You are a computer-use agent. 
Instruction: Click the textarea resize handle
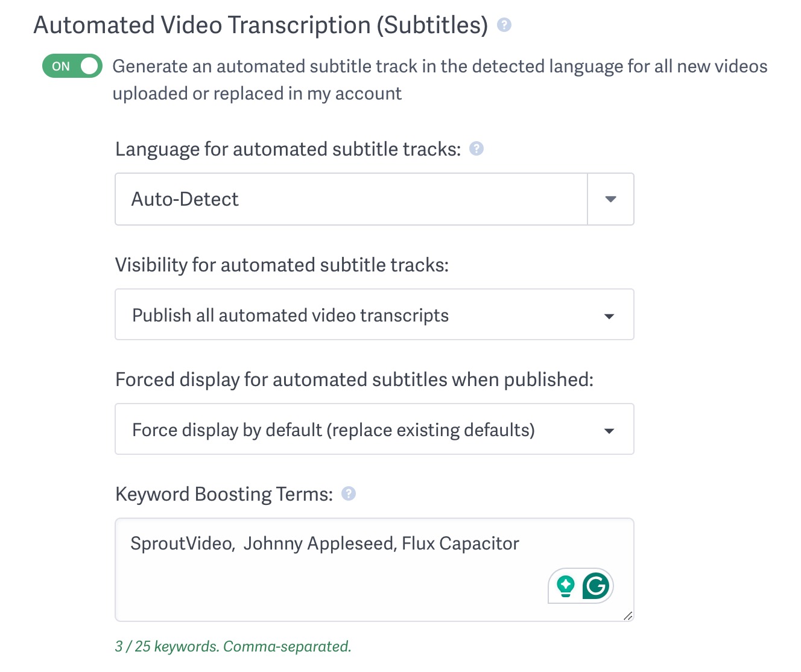click(x=629, y=615)
